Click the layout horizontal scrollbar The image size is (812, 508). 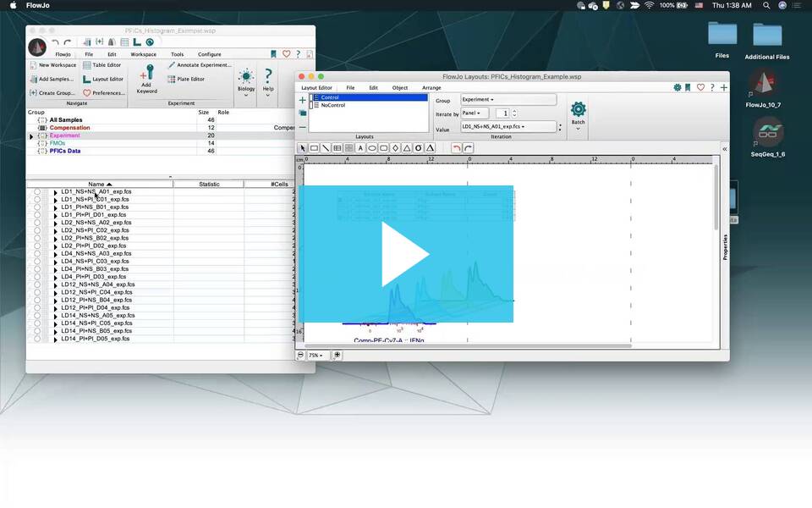tap(468, 345)
